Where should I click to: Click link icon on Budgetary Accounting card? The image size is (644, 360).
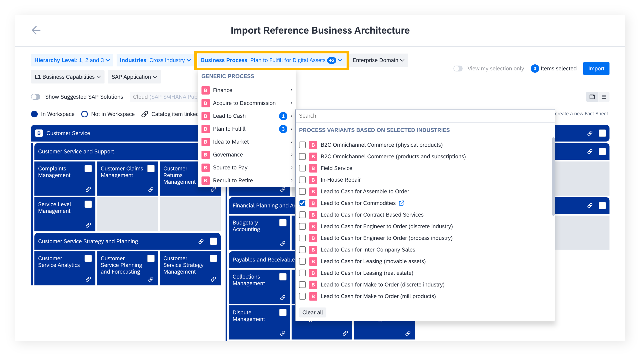283,243
